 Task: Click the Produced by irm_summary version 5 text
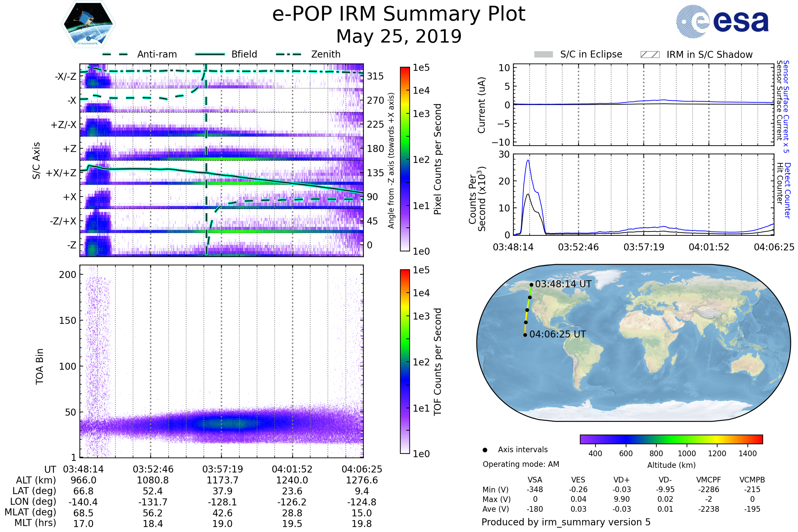tap(566, 522)
